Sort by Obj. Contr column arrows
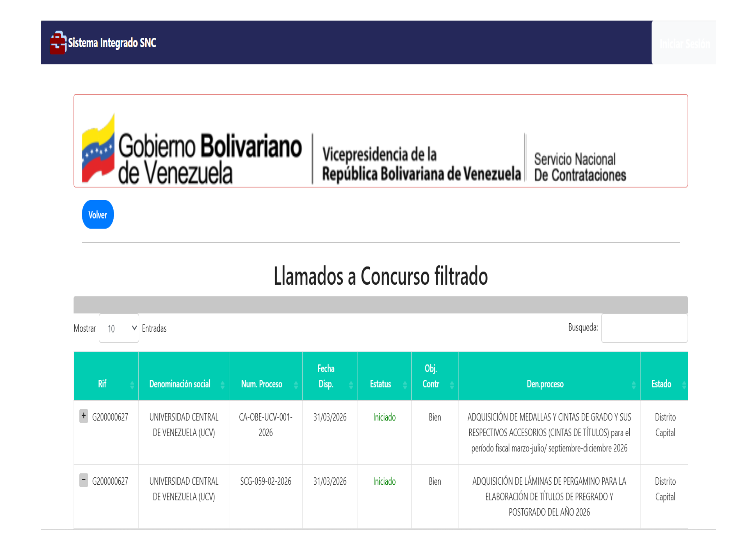 point(452,385)
